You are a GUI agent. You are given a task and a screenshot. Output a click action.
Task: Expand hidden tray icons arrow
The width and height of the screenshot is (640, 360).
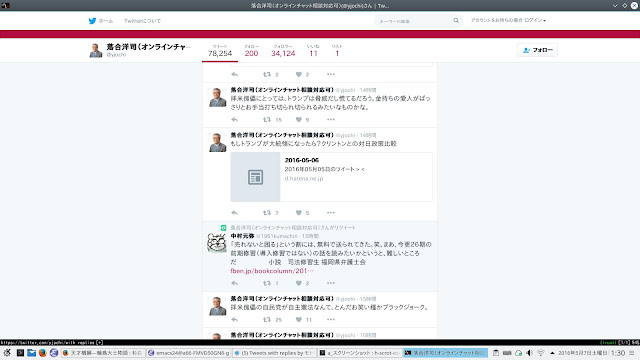pyautogui.click(x=552, y=353)
